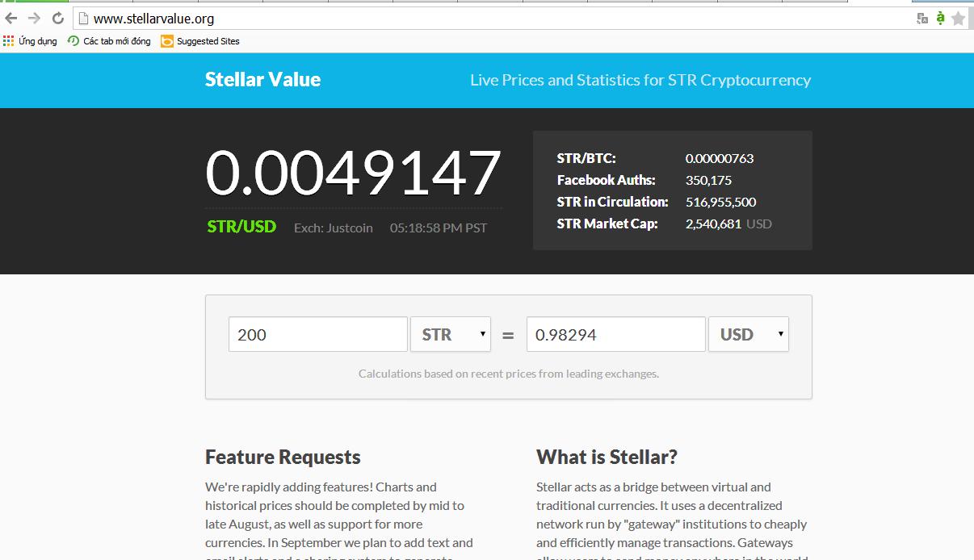Image resolution: width=974 pixels, height=560 pixels.
Task: Open the Ứng dụng apps grid icon
Action: [9, 41]
